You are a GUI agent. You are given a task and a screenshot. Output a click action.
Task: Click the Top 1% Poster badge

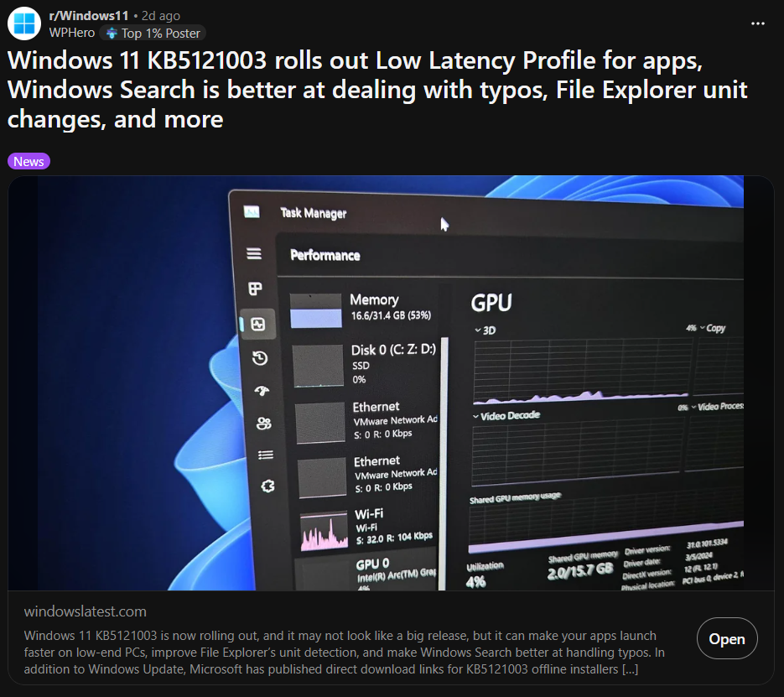(153, 33)
